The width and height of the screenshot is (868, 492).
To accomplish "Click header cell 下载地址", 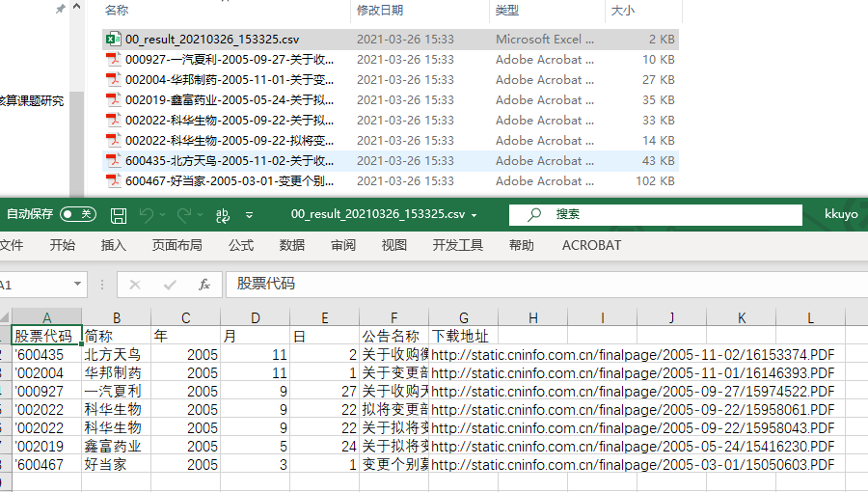I will coord(463,336).
